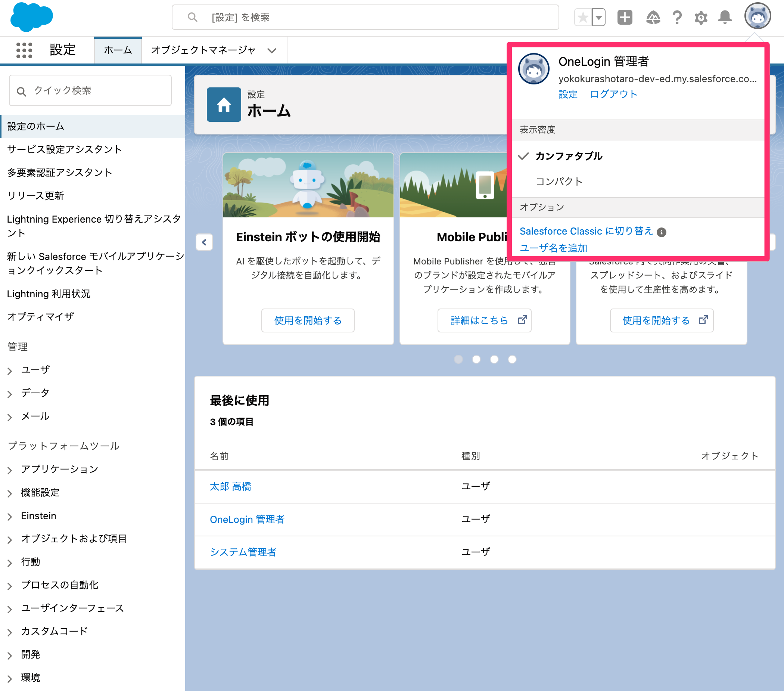Viewport: 784px width, 691px height.
Task: Click the クイック検索 quick find field
Action: 90,90
